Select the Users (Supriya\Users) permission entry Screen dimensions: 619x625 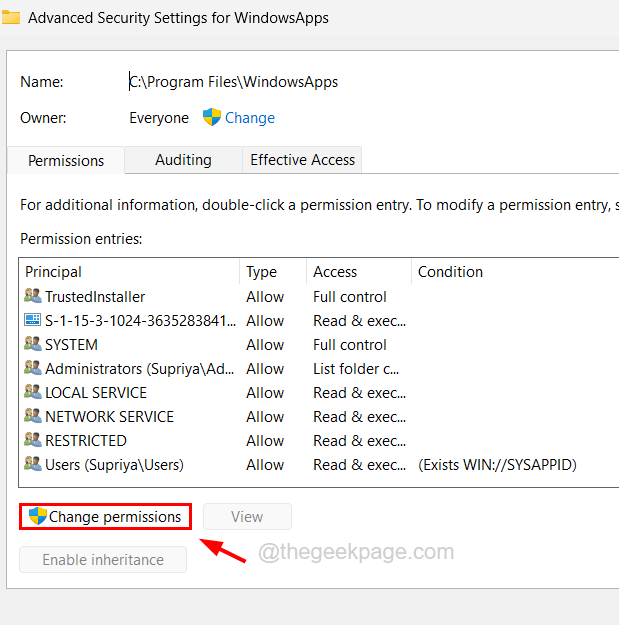click(x=114, y=465)
